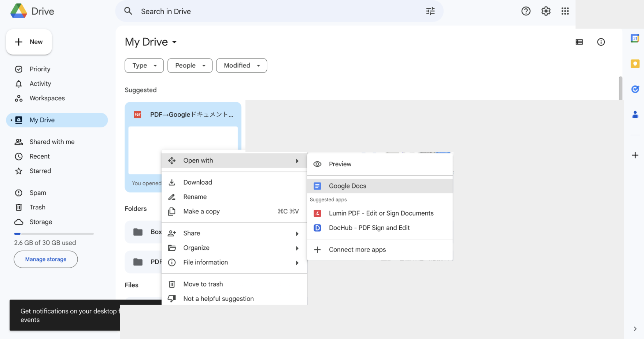Screen dimensions: 644x339
Task: Expand the side panel chevron at bottom right
Action: [635, 329]
